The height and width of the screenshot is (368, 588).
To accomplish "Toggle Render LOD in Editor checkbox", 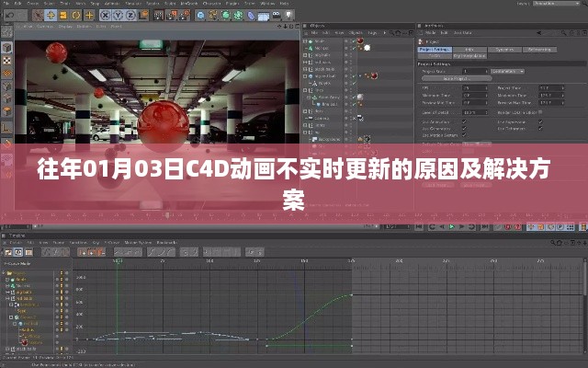I will pyautogui.click(x=540, y=112).
